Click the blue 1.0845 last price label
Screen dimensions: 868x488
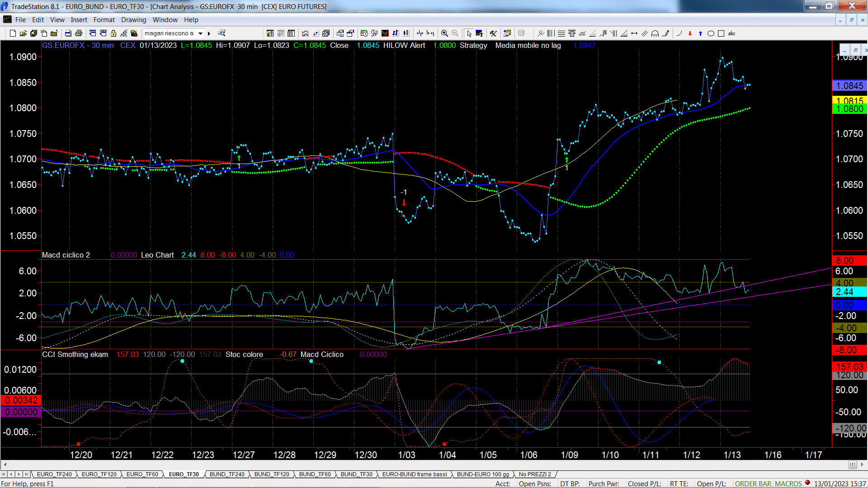point(849,86)
